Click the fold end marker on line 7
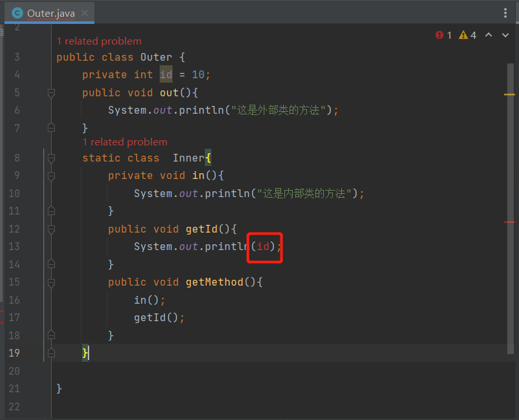The image size is (519, 420). [x=51, y=127]
